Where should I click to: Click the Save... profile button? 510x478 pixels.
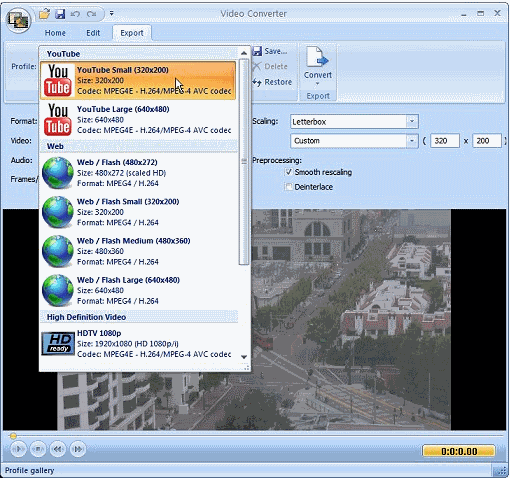(x=270, y=51)
